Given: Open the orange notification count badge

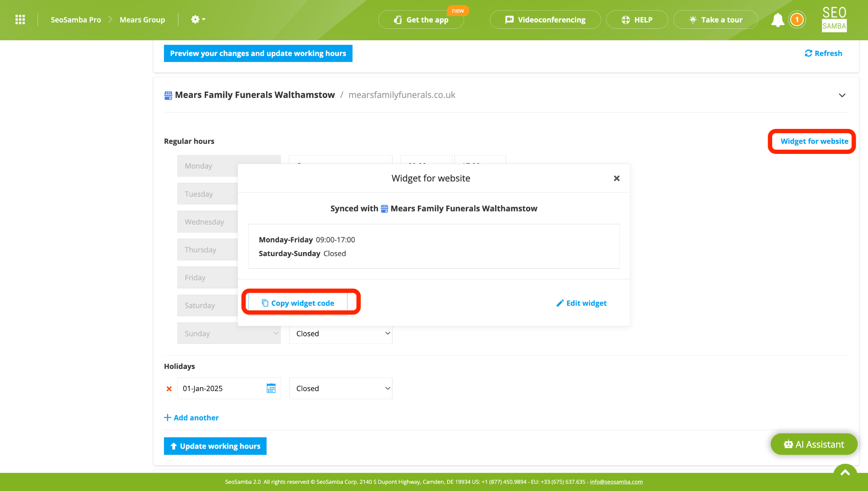Looking at the screenshot, I should (797, 20).
